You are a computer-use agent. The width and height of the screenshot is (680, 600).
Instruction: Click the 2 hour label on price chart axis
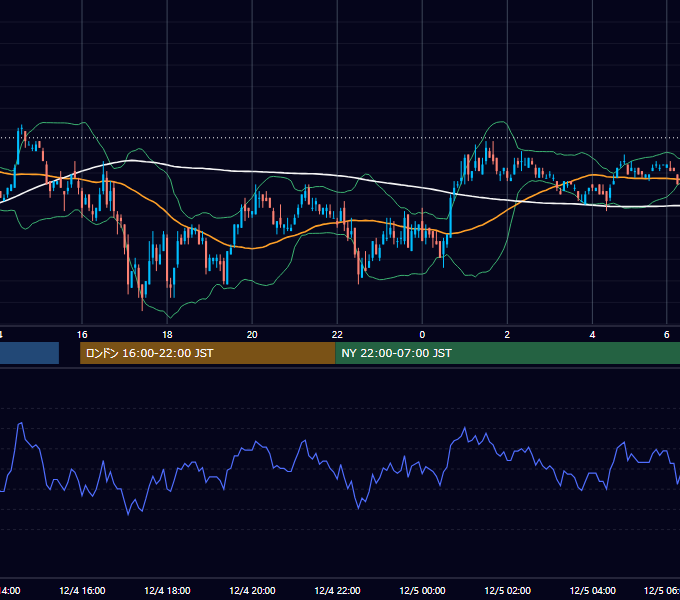pos(507,334)
